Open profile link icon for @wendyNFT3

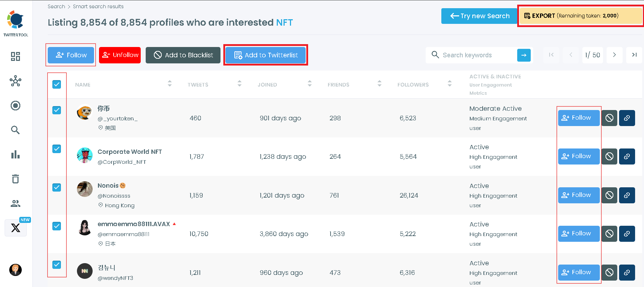[x=627, y=272]
